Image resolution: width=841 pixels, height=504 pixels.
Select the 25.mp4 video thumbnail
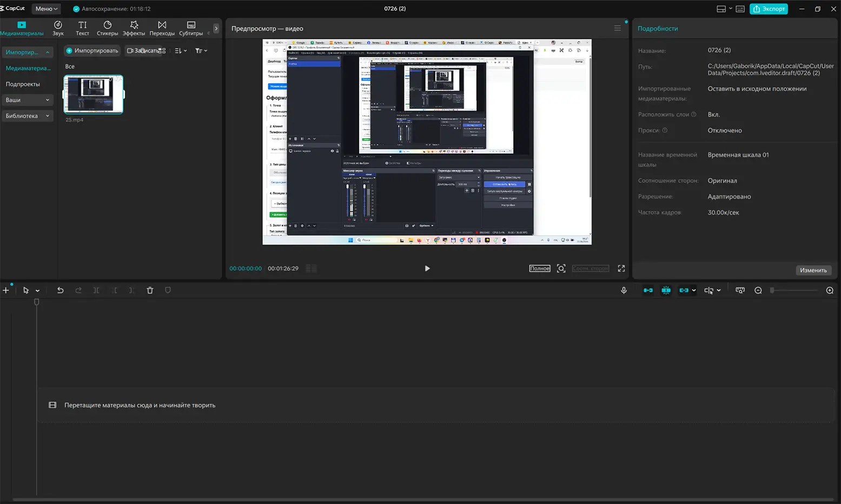coord(94,94)
